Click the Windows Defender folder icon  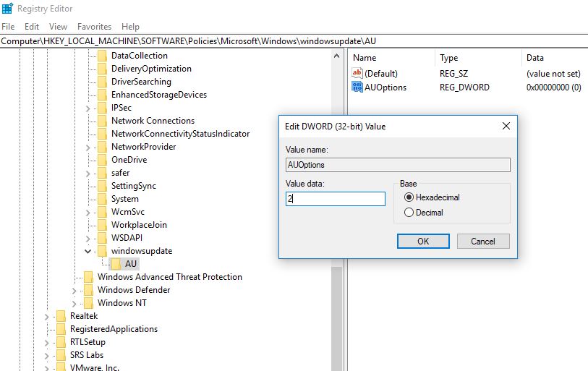pos(88,290)
